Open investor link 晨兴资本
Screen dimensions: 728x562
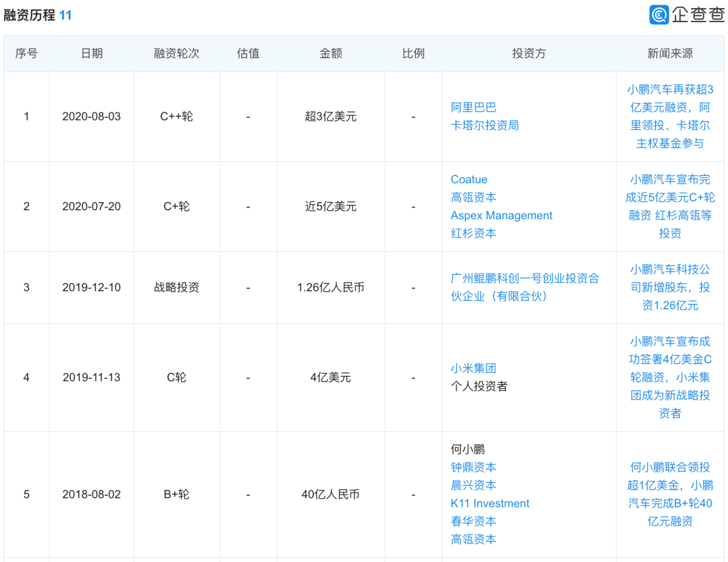point(473,485)
